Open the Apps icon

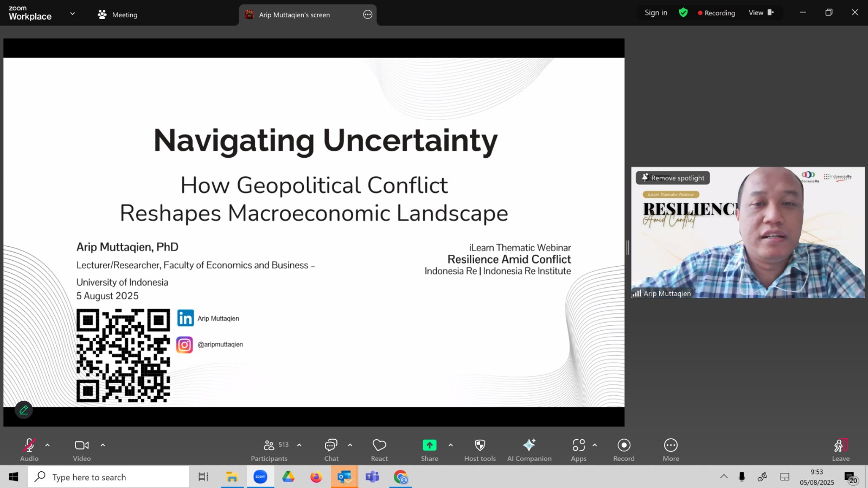pos(578,445)
